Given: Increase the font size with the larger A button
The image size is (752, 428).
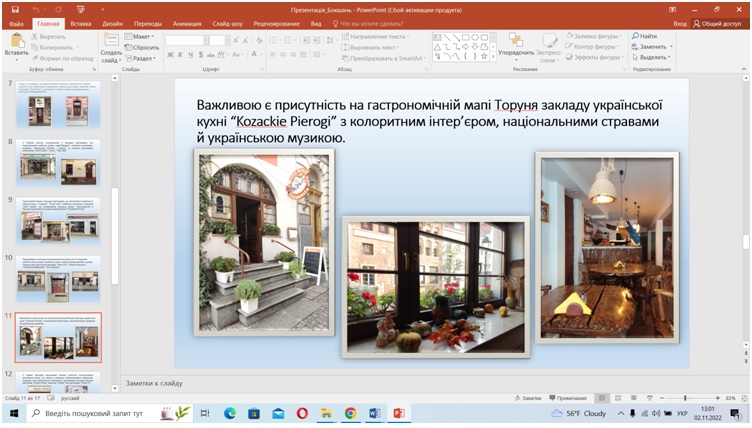Looking at the screenshot, I should click(236, 40).
